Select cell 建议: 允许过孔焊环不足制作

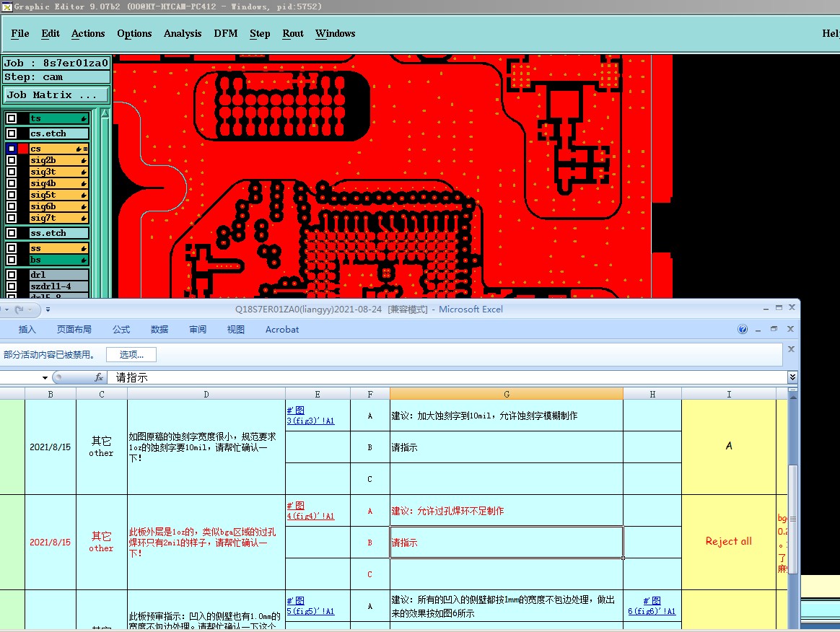(507, 511)
